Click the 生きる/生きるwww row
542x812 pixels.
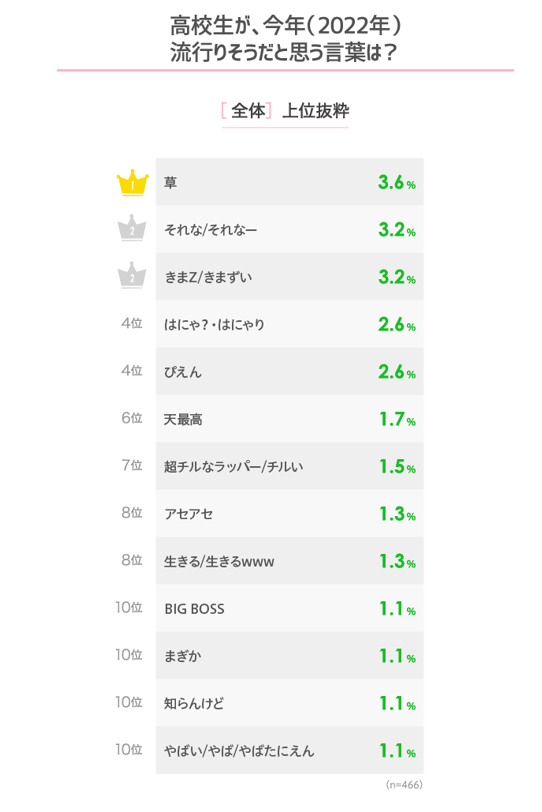pyautogui.click(x=289, y=561)
